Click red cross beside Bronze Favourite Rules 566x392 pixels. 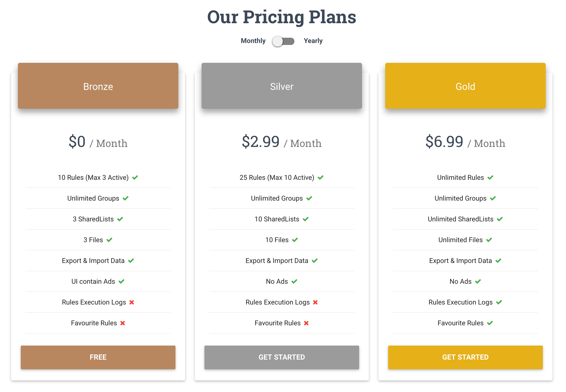123,323
